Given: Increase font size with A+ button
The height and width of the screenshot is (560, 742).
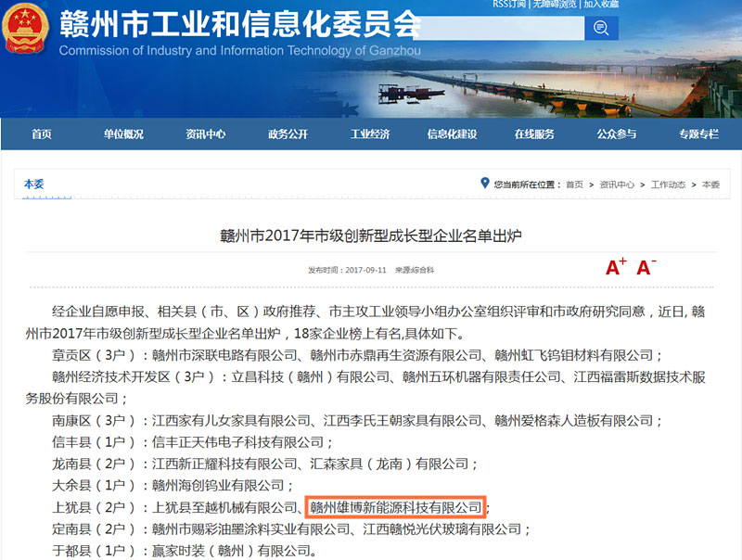Looking at the screenshot, I should click(616, 267).
